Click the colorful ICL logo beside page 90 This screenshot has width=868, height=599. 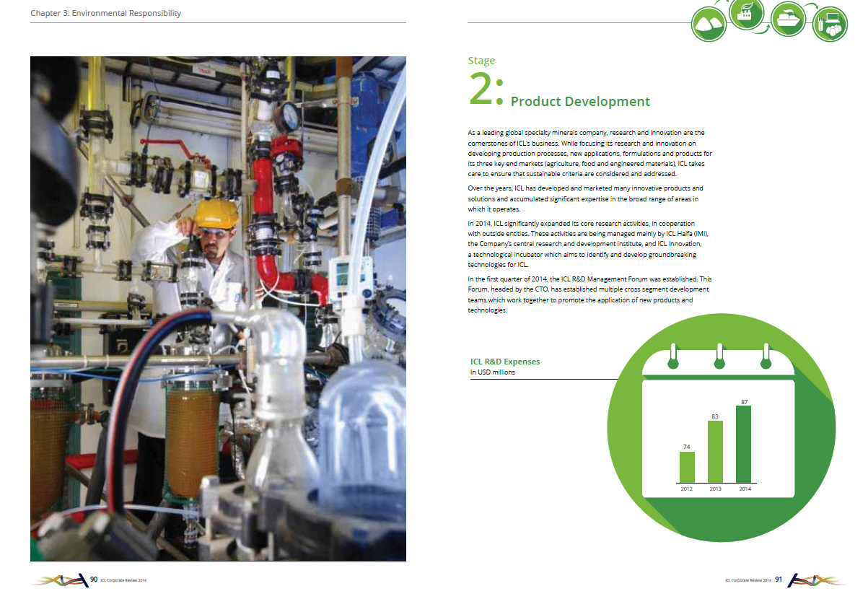[58, 580]
